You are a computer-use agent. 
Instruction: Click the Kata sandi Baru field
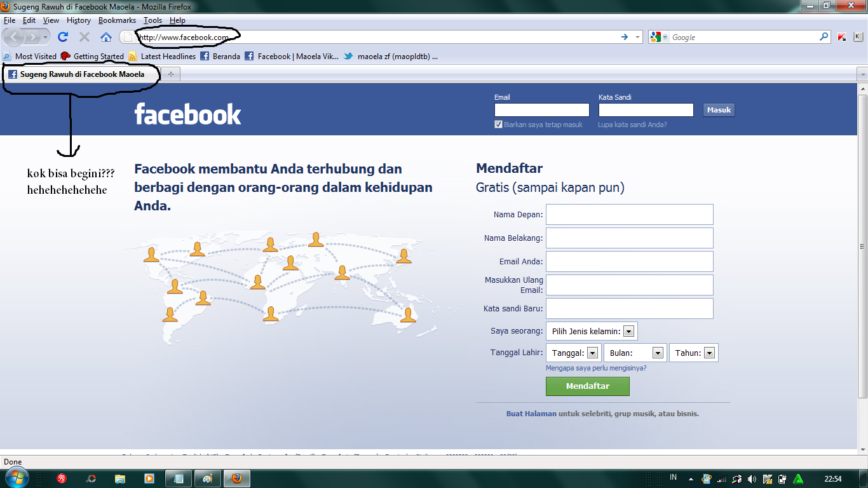[630, 308]
